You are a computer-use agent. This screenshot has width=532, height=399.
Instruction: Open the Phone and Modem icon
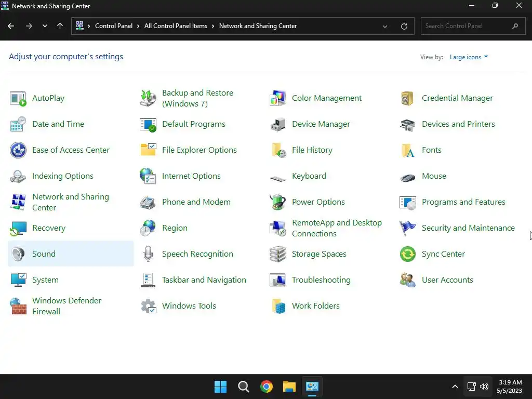(148, 202)
